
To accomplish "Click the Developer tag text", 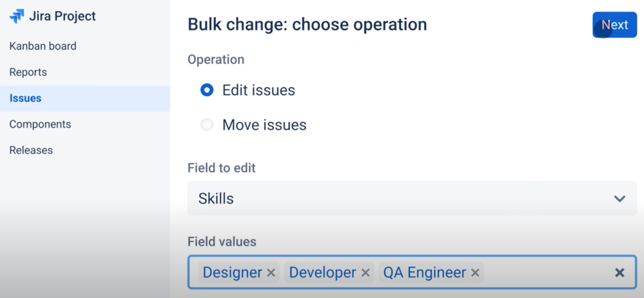I will coord(322,273).
